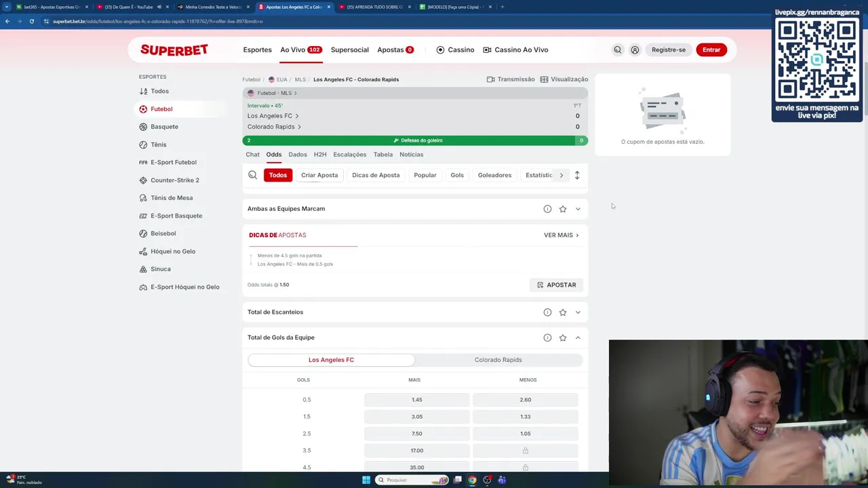The image size is (868, 488).
Task: Show info for Total de Escanteios
Action: (x=547, y=312)
